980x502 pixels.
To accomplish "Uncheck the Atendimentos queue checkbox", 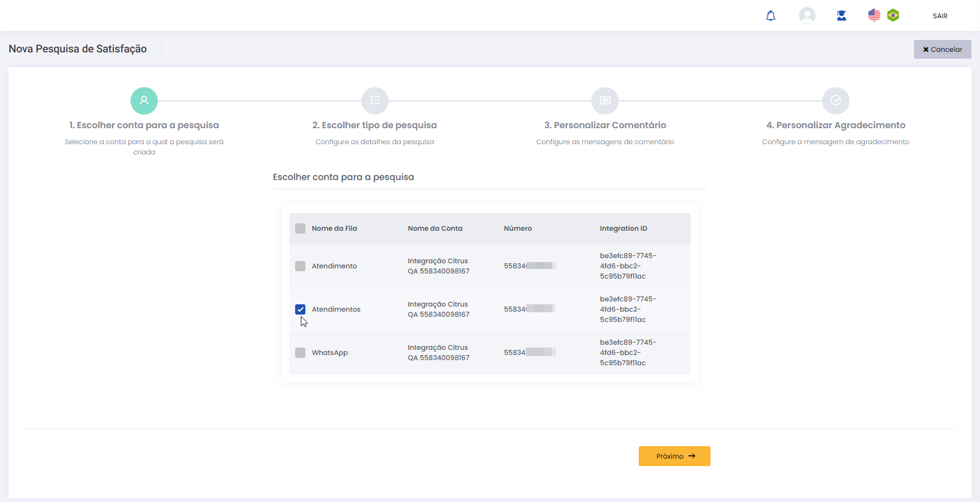I will [x=300, y=309].
